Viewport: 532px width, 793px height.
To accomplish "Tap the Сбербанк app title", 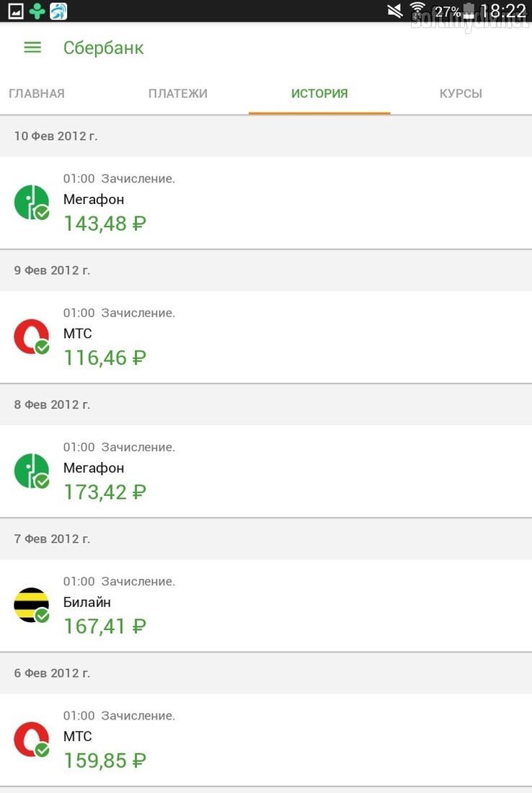I will tap(103, 48).
